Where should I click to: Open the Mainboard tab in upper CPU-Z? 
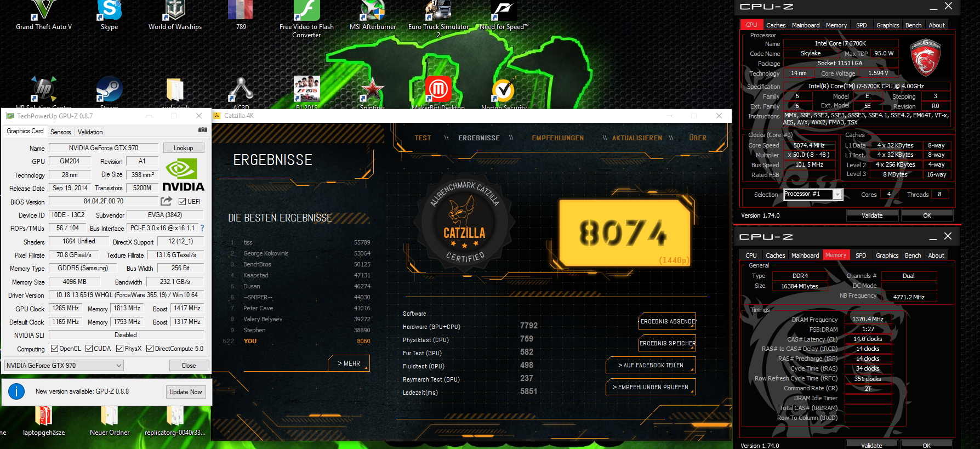pos(806,25)
